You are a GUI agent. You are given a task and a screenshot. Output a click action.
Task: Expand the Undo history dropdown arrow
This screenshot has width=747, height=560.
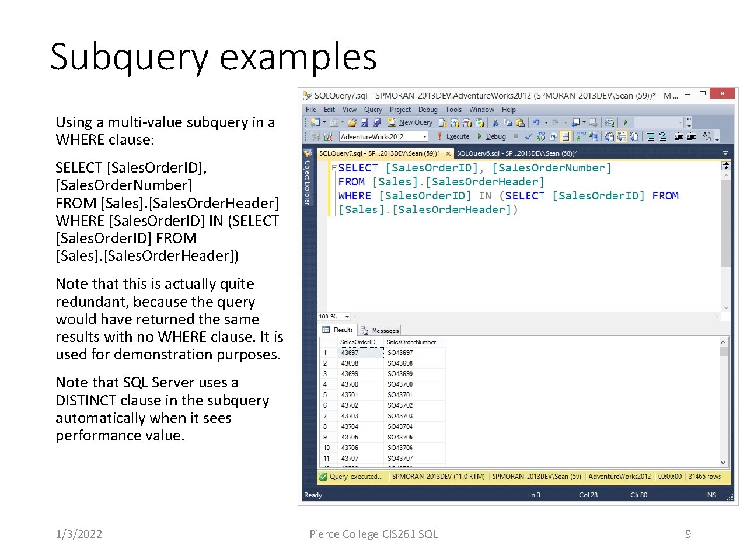[546, 123]
